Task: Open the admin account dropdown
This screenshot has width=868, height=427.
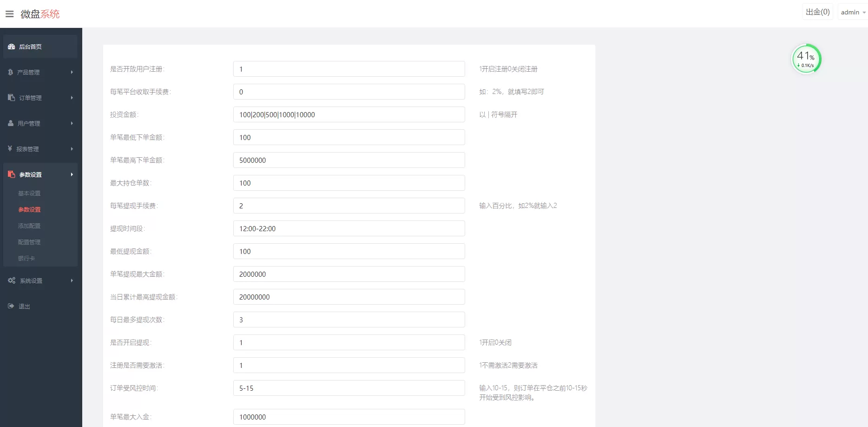Action: pos(852,12)
